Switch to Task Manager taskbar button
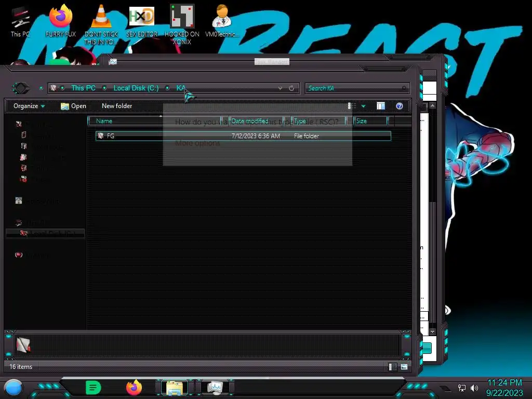 click(x=215, y=388)
